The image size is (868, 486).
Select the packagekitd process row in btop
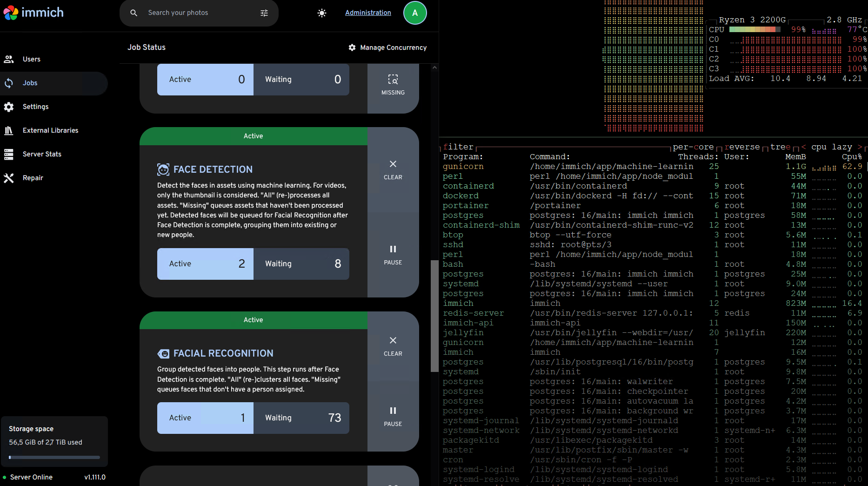click(x=653, y=440)
